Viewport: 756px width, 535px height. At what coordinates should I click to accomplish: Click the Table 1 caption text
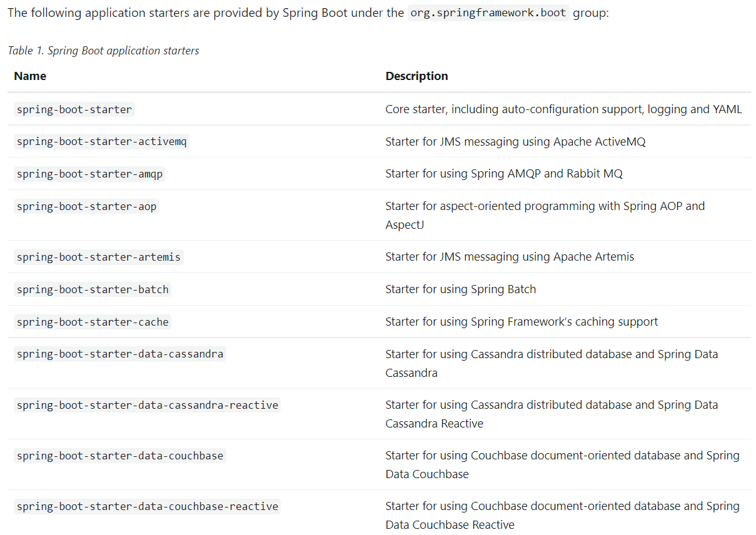tap(103, 51)
